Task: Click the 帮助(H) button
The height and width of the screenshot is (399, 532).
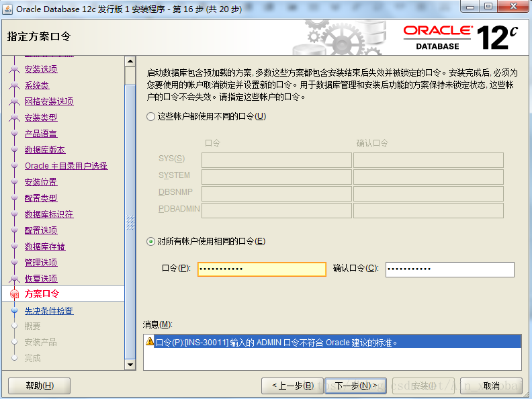Action: tap(40, 386)
